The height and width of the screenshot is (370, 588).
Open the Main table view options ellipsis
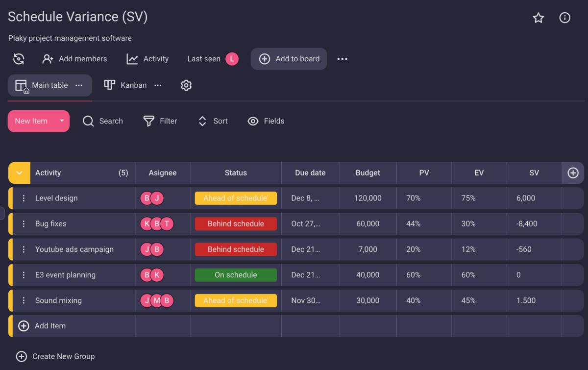click(79, 85)
